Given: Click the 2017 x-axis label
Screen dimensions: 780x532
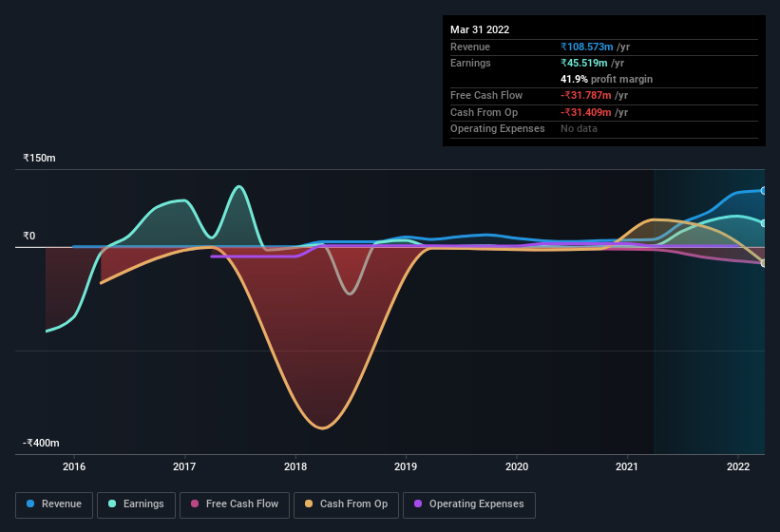Looking at the screenshot, I should point(184,466).
